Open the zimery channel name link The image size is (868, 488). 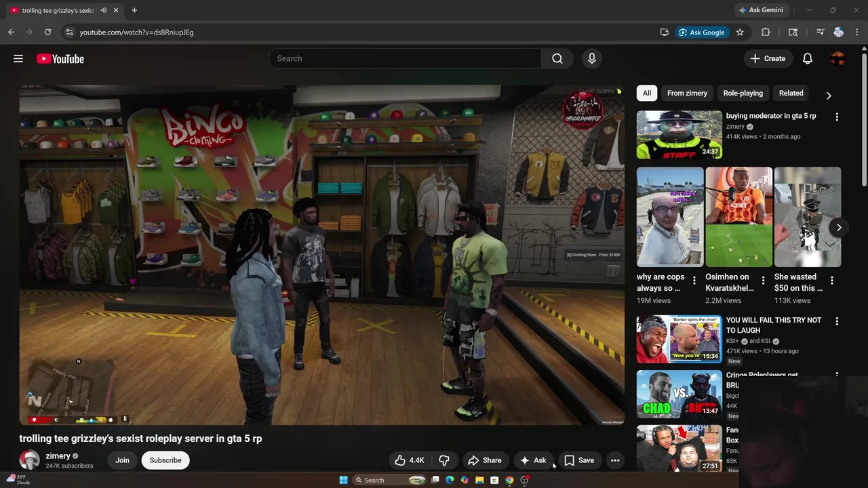pyautogui.click(x=58, y=456)
